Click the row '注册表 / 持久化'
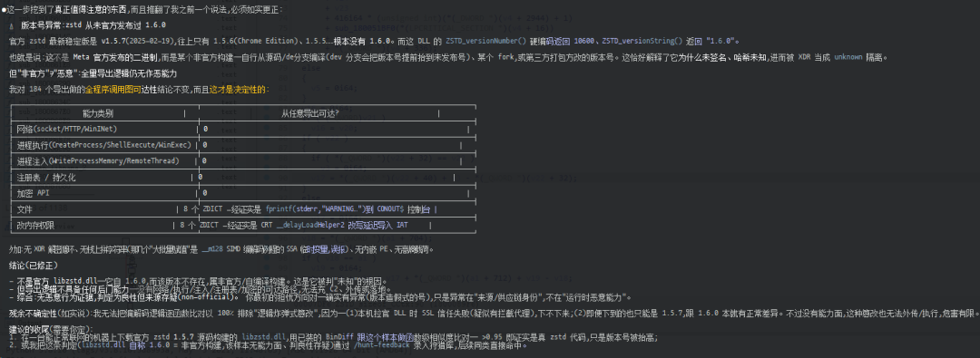The height and width of the screenshot is (358, 980). point(244,178)
